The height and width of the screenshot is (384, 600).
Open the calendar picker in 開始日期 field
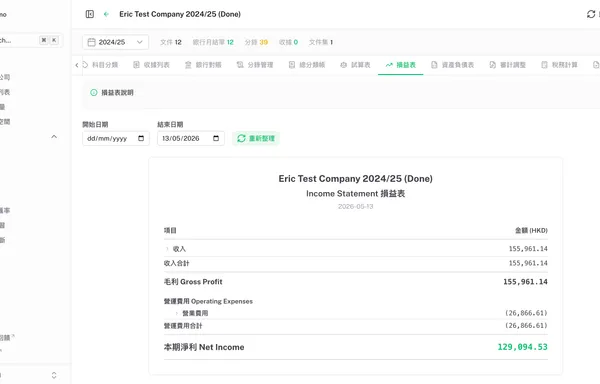141,138
